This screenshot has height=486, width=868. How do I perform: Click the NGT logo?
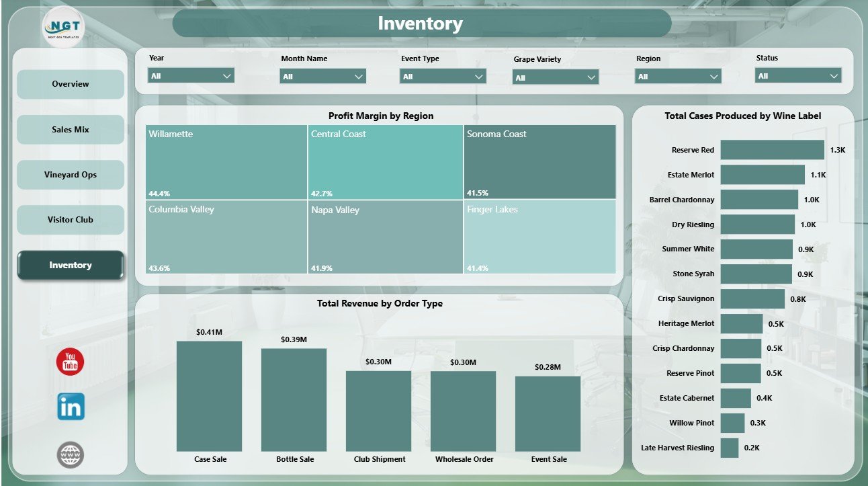point(62,28)
